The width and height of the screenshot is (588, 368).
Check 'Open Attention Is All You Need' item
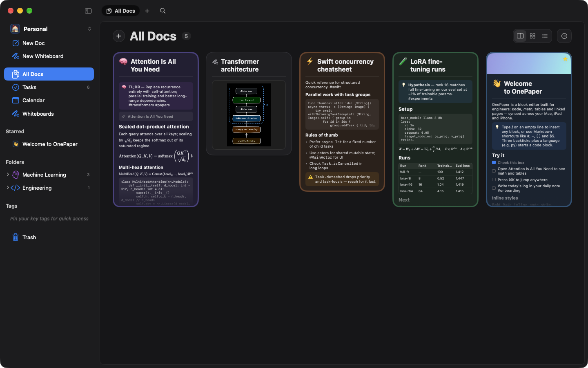tap(494, 171)
